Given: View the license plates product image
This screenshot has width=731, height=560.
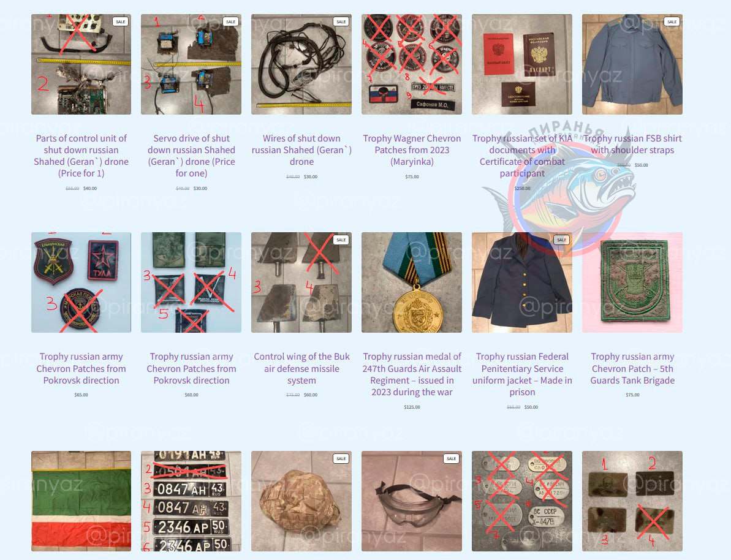Looking at the screenshot, I should click(191, 501).
